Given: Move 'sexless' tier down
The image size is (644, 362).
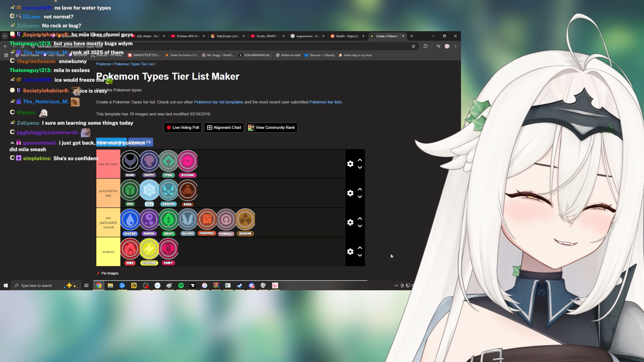Looking at the screenshot, I should pyautogui.click(x=360, y=255).
